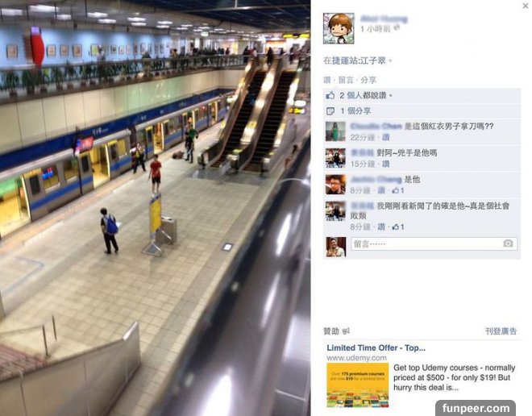Image resolution: width=532 pixels, height=416 pixels.
Task: Click the 留言 link under the post
Action: point(346,80)
